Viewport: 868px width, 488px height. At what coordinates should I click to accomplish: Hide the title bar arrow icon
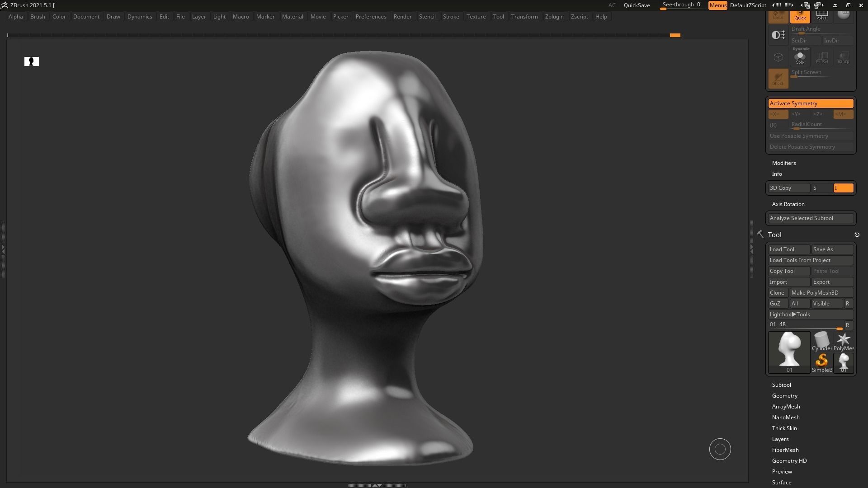(835, 5)
